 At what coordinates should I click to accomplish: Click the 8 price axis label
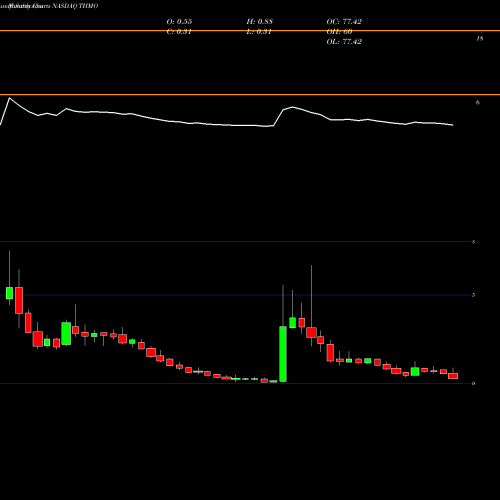(474, 242)
